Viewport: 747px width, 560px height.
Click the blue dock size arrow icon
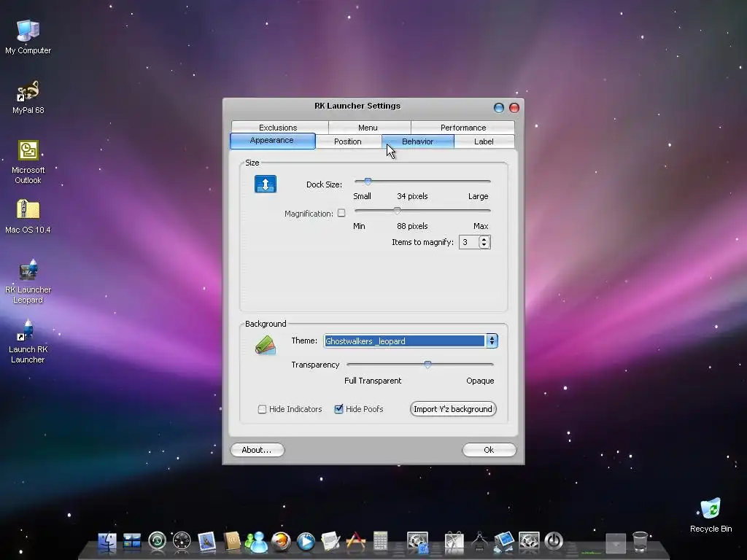point(266,184)
